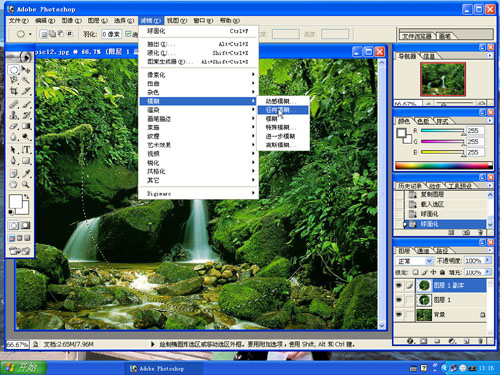
Task: Hide the 图层 1 副本 layer eye
Action: pos(399,285)
